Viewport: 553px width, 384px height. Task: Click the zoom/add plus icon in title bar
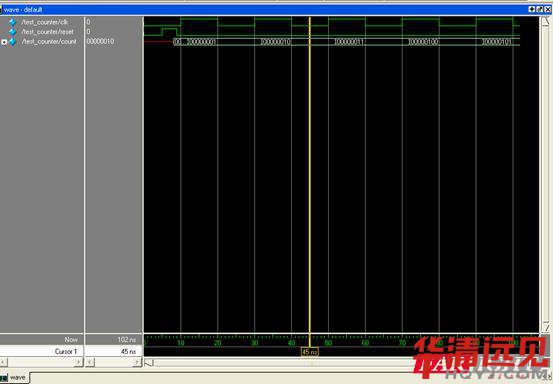tap(532, 10)
